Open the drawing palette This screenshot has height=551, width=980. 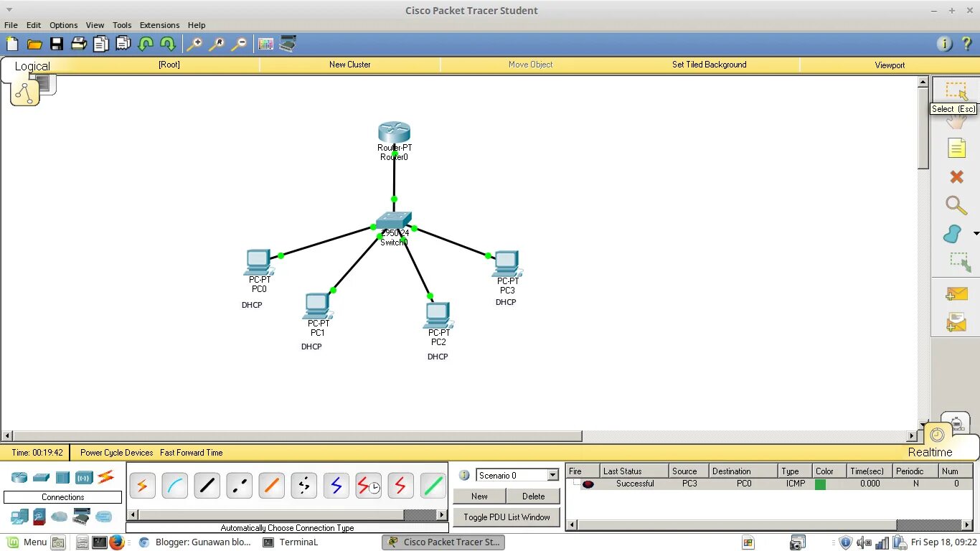coord(265,44)
